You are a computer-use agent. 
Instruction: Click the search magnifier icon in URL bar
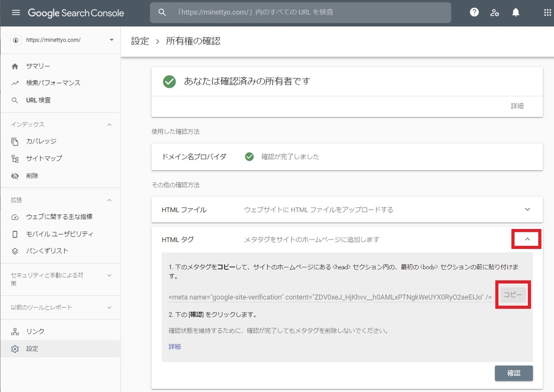point(162,12)
